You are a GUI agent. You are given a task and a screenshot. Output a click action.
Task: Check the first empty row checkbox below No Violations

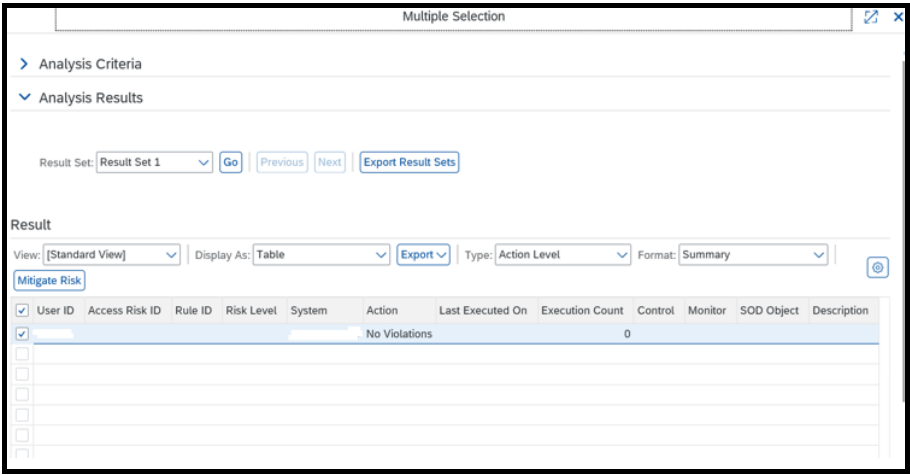coord(22,354)
